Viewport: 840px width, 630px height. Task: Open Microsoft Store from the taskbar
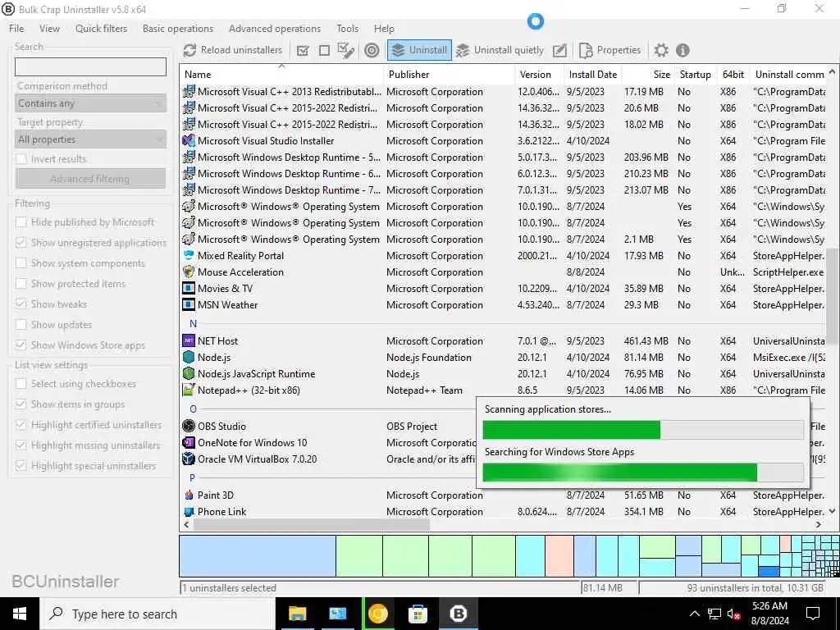tap(418, 614)
